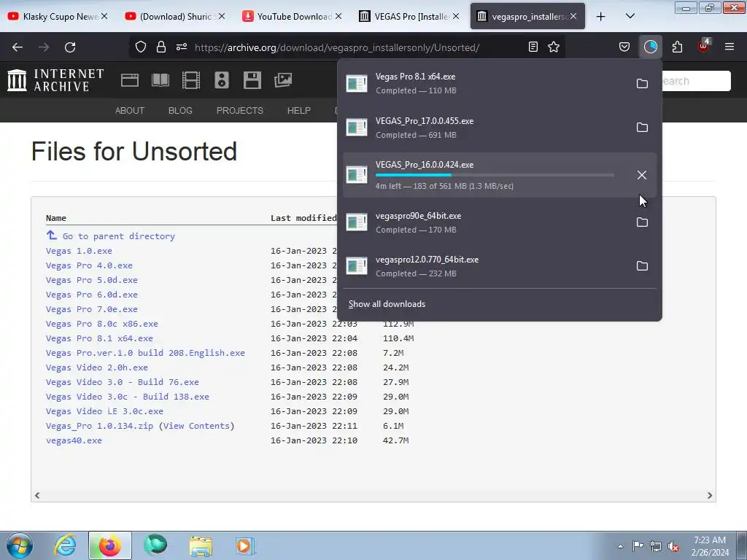Viewport: 747px width, 560px height.
Task: Open Windows Explorer from the taskbar
Action: (x=201, y=545)
